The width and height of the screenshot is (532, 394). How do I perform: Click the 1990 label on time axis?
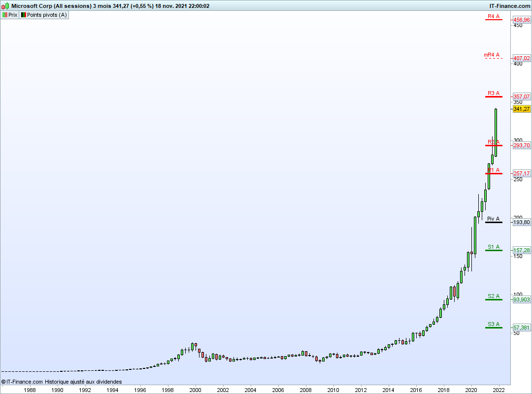pyautogui.click(x=57, y=390)
